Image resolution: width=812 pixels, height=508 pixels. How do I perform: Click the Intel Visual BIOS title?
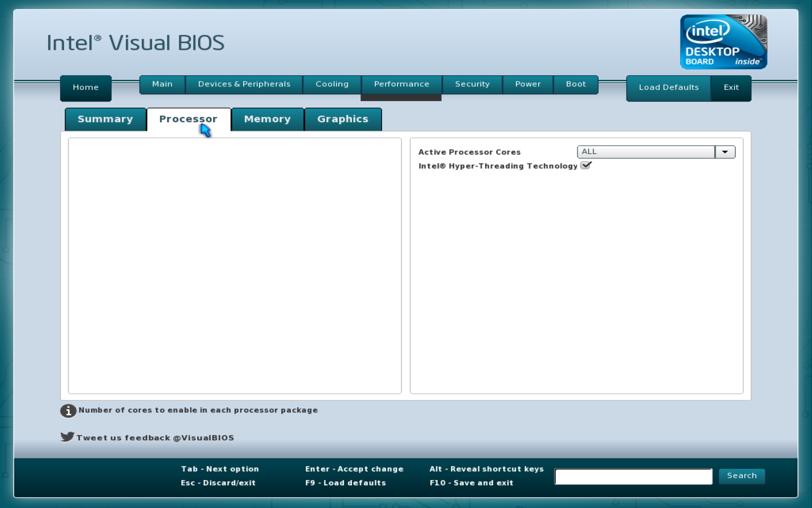135,43
